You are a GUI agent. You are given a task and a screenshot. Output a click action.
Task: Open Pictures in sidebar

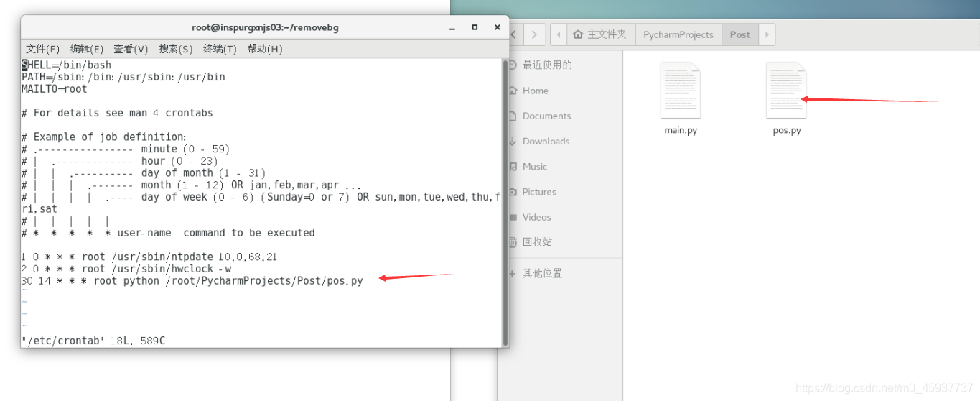[x=539, y=192]
